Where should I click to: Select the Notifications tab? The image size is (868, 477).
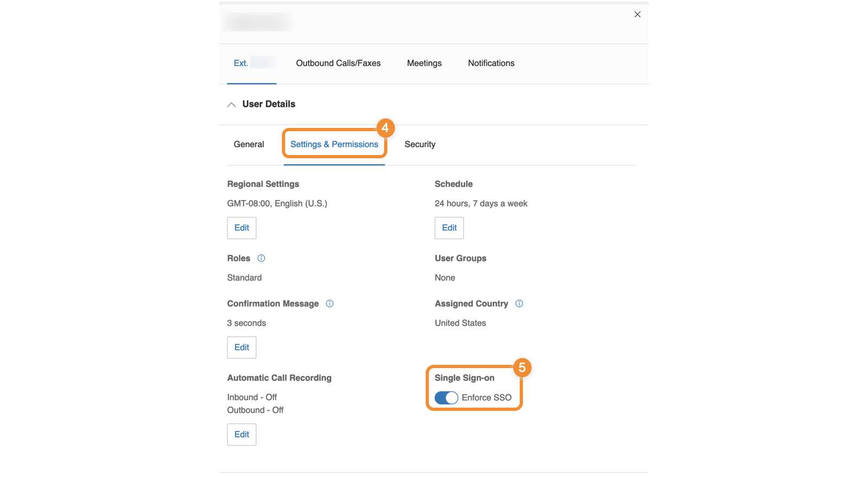pos(491,63)
